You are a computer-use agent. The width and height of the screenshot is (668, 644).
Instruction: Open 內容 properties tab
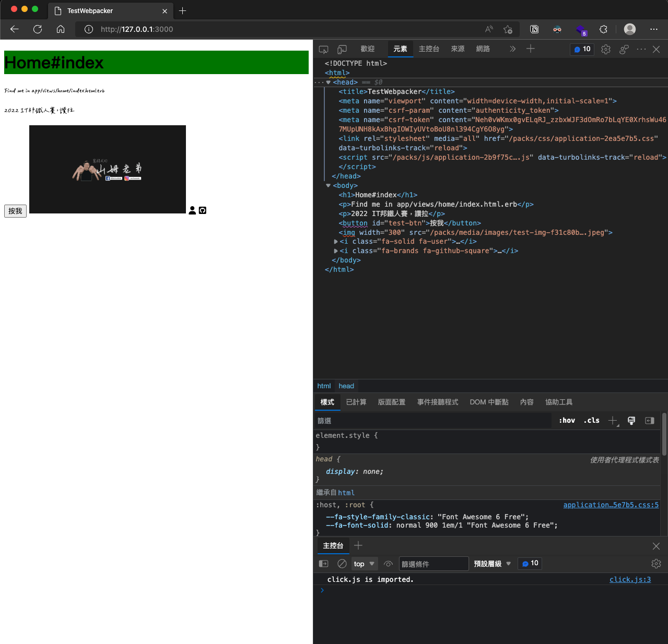pyautogui.click(x=527, y=402)
